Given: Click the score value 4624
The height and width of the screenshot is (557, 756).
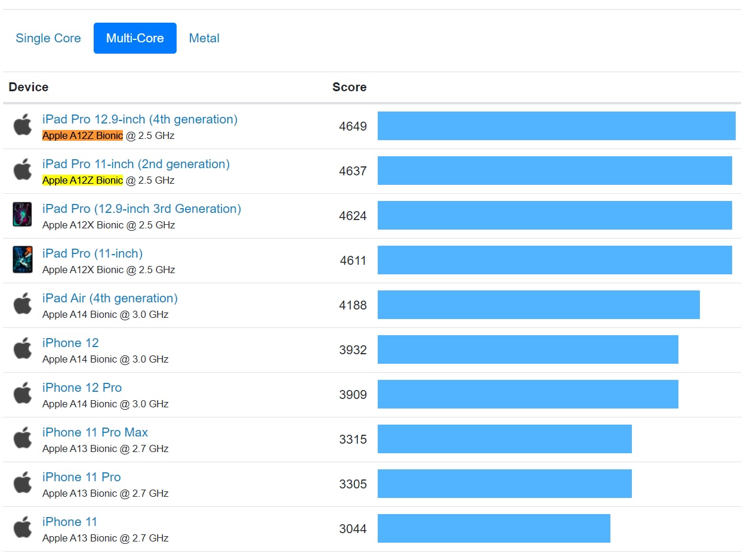Looking at the screenshot, I should (x=353, y=215).
